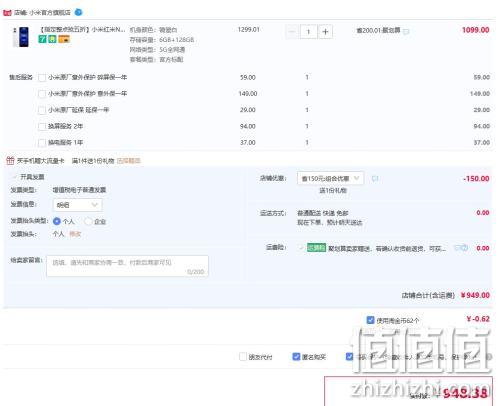Click the orange credit card badge icon

click(x=64, y=39)
